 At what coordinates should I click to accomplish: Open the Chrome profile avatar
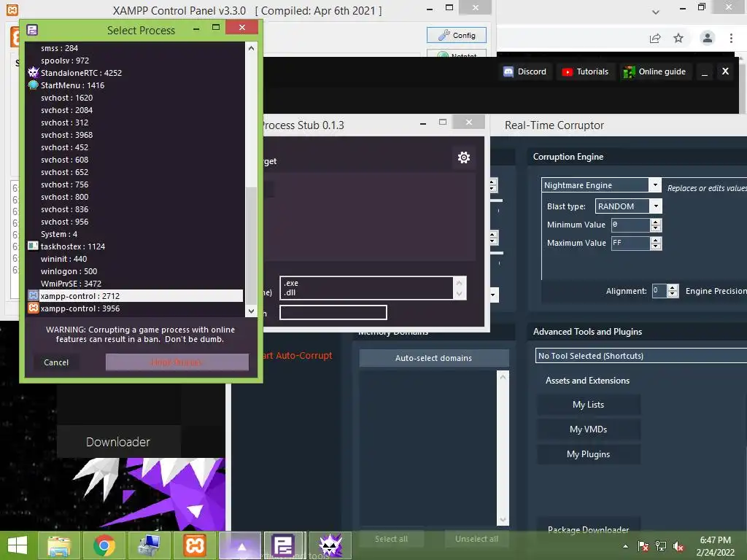tap(708, 38)
